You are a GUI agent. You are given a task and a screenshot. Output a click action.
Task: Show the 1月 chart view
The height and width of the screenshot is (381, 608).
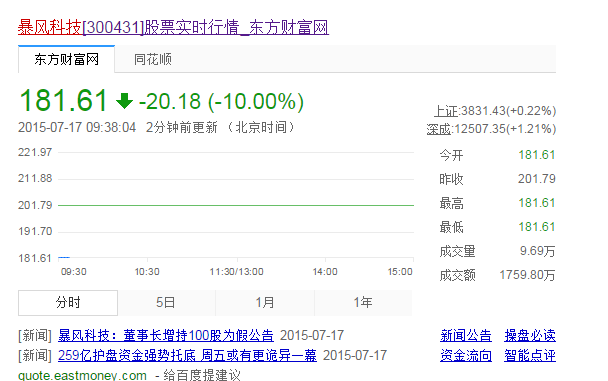click(x=265, y=302)
